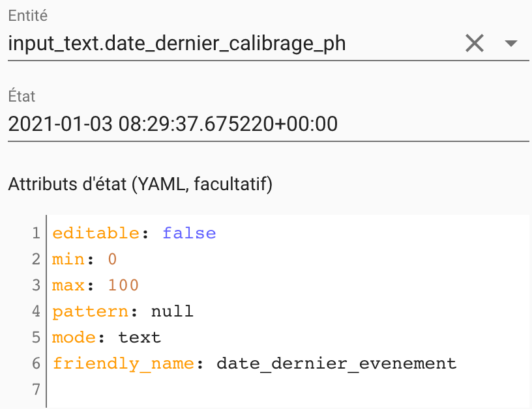Place cursor on the 'editable' key

(96, 233)
